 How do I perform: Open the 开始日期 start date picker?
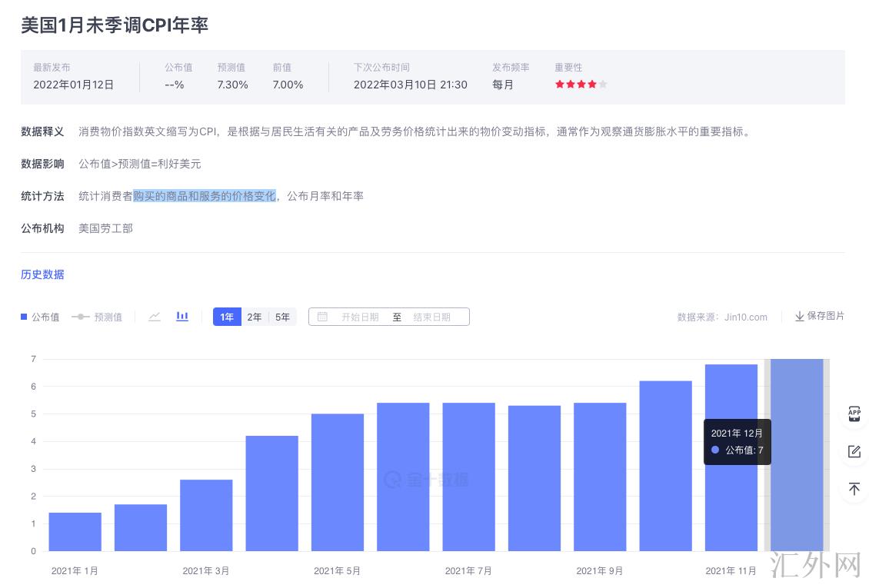[360, 317]
